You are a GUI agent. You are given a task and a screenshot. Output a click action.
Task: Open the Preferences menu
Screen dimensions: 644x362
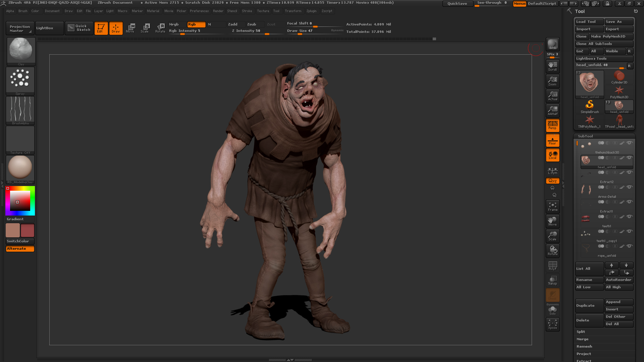click(x=199, y=11)
